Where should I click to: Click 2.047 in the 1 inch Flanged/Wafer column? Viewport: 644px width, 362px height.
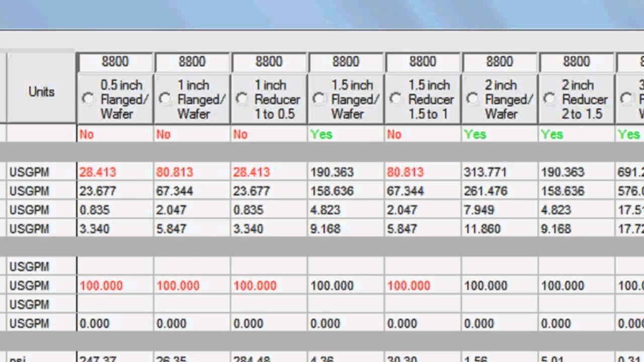171,210
